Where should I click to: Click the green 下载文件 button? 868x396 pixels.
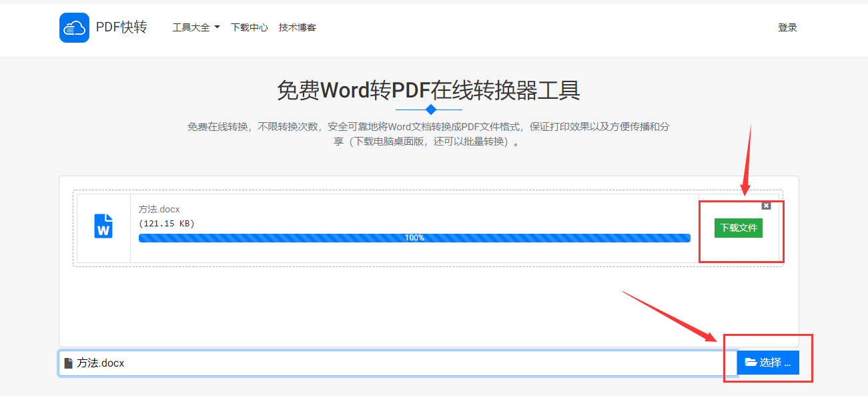(x=739, y=228)
